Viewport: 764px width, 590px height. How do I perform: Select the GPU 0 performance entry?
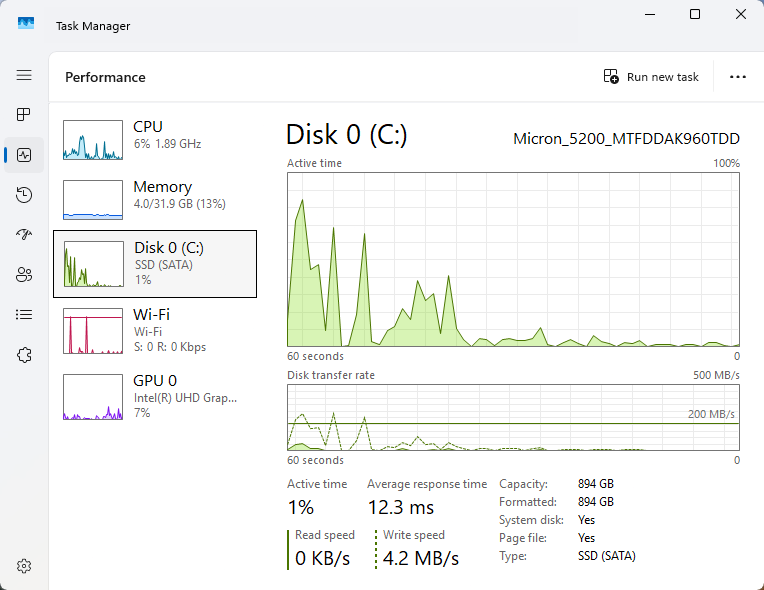tap(155, 397)
